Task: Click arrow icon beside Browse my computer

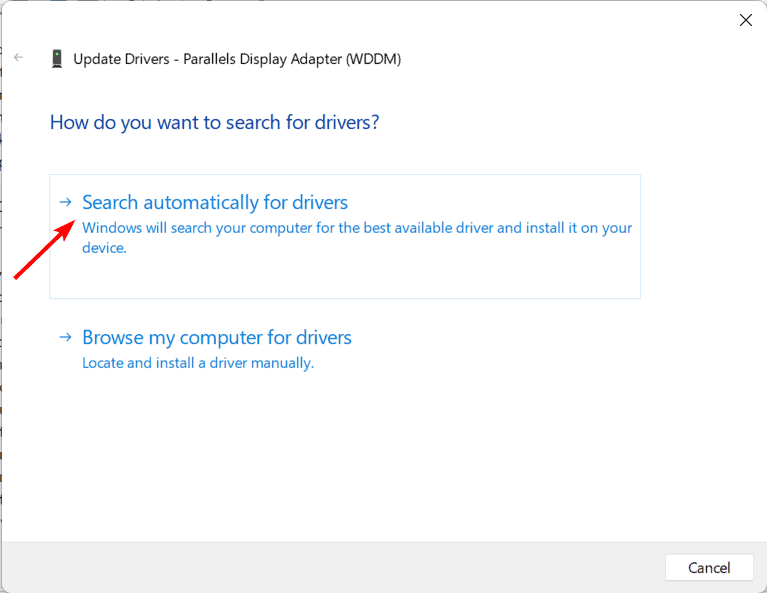Action: (x=66, y=337)
